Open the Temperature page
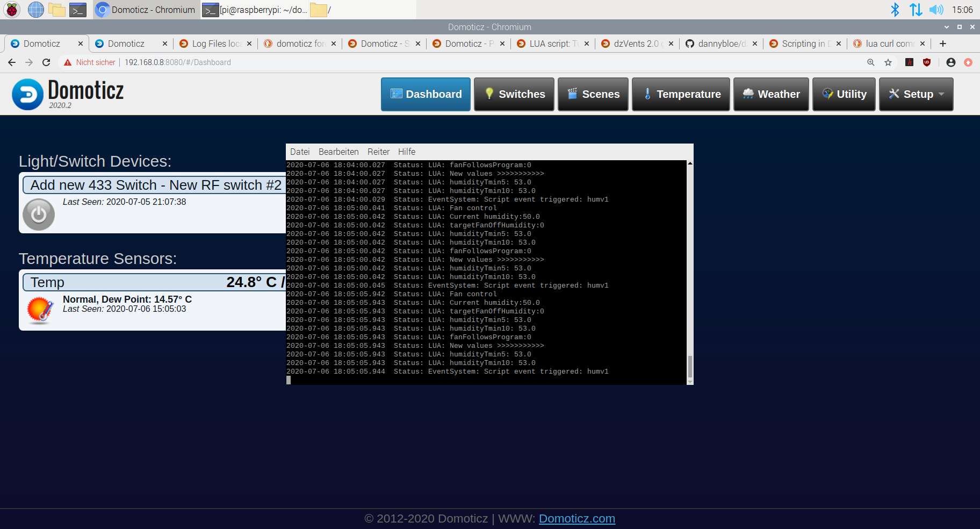 click(681, 94)
